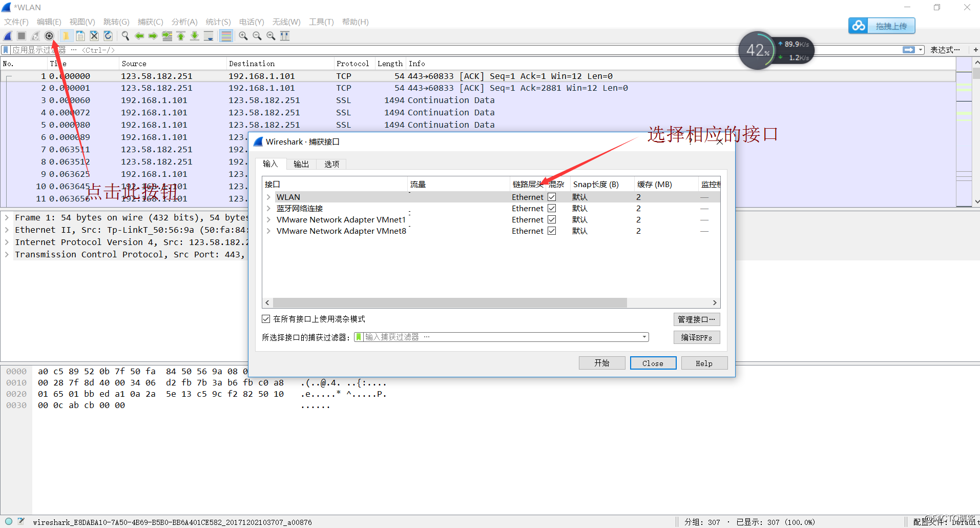Screen dimensions: 980x528
Task: Toggle promiscuous checkbox for VMnet8
Action: 552,231
